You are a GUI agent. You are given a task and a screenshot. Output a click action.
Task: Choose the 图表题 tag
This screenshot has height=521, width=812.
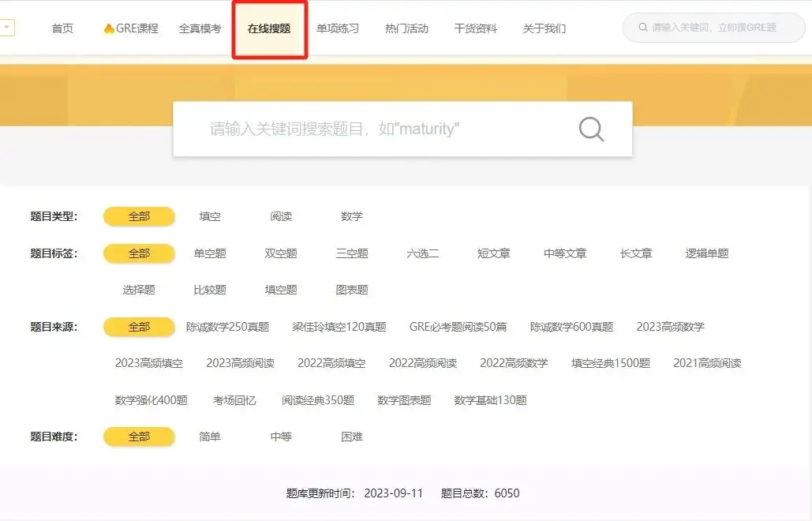click(352, 290)
